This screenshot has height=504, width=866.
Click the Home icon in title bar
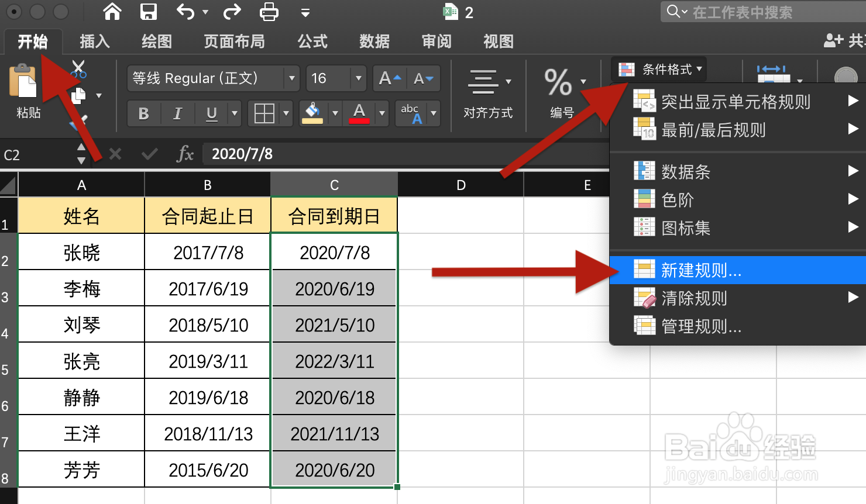(x=112, y=12)
